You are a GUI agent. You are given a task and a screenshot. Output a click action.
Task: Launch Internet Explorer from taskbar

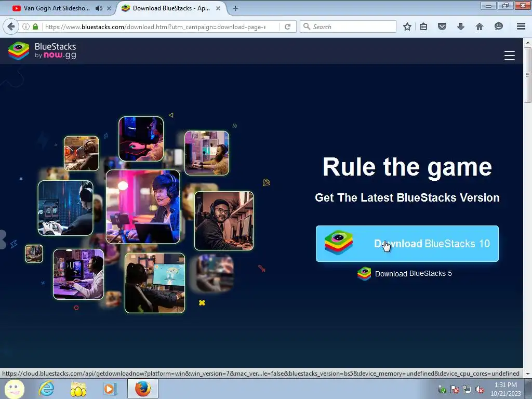click(x=46, y=389)
